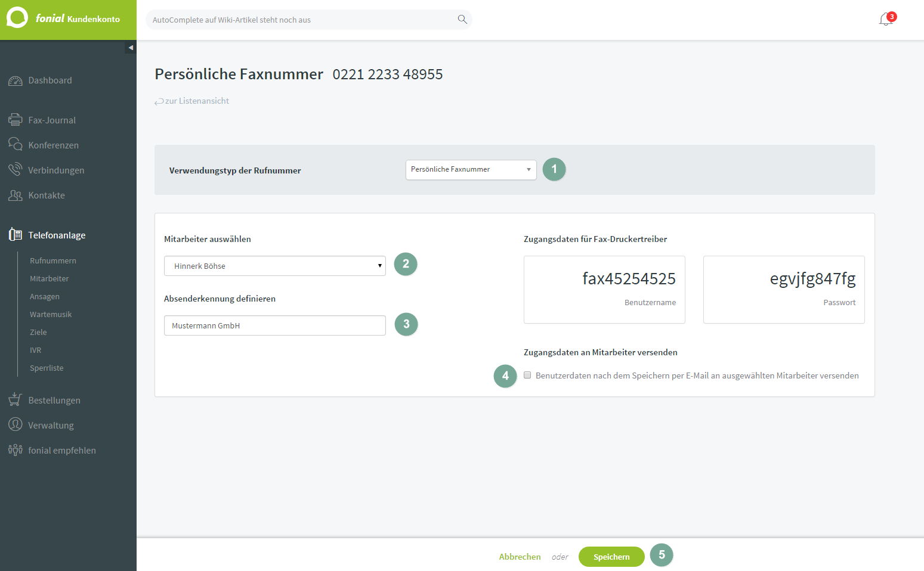Open fonial empfehlen in sidebar
The width and height of the screenshot is (924, 571).
click(x=62, y=451)
